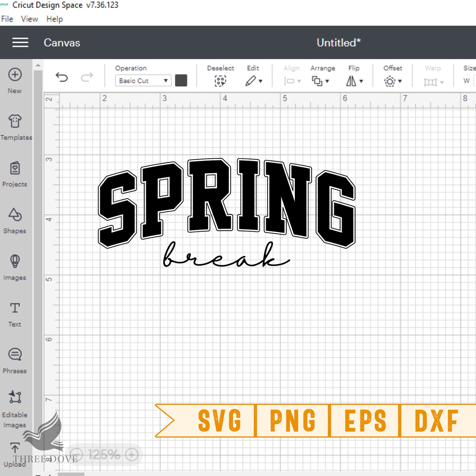Redo the last action
The height and width of the screenshot is (476, 476).
point(87,77)
